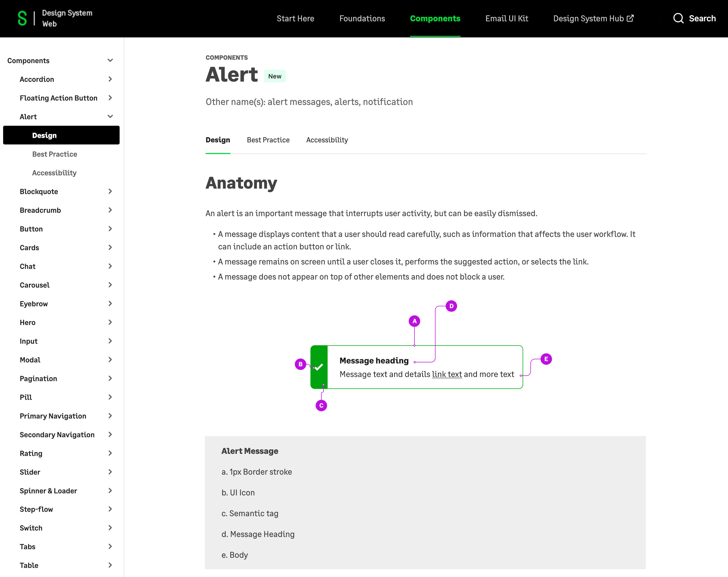
Task: Click the checkmark icon in the alert example
Action: point(319,367)
